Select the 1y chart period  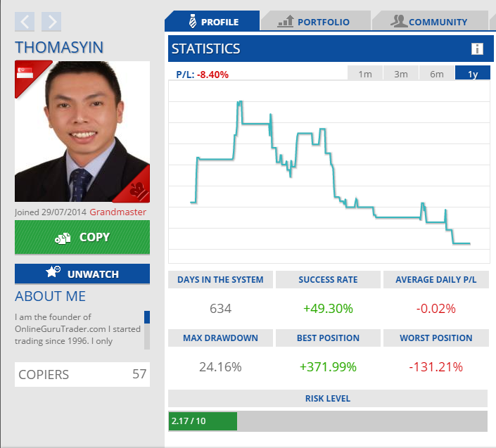[473, 74]
